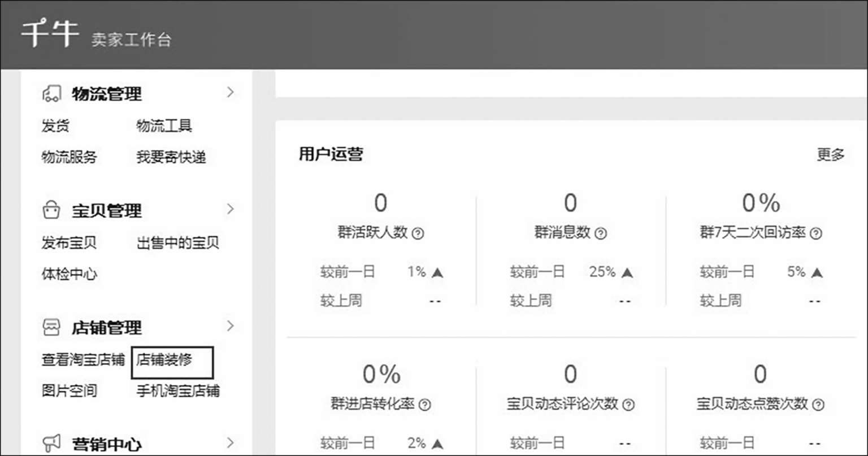The height and width of the screenshot is (456, 868).
Task: Go to 图片空间
Action: [x=69, y=390]
